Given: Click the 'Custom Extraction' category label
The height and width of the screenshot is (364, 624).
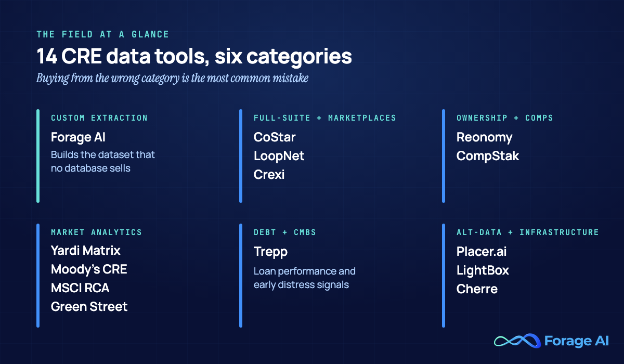Looking at the screenshot, I should pyautogui.click(x=99, y=118).
